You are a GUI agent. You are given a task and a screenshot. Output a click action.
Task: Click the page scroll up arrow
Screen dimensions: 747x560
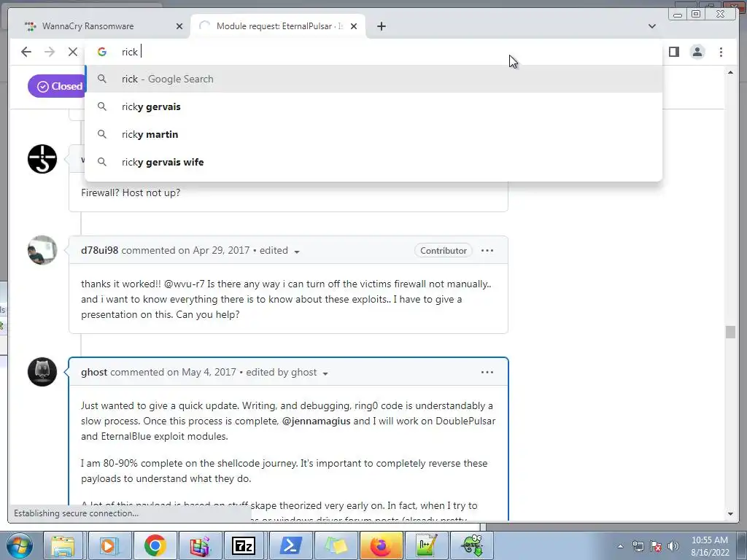coord(730,72)
